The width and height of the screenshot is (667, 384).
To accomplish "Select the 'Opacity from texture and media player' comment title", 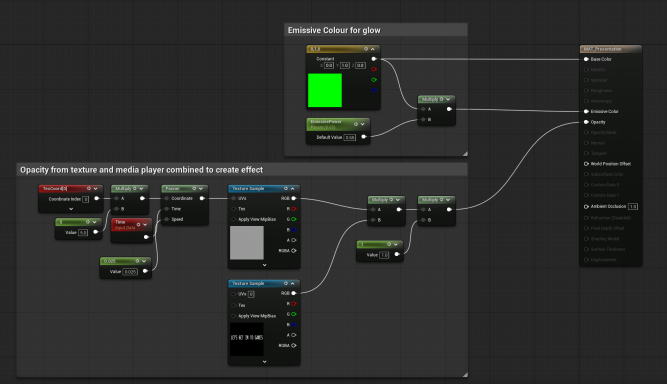I will [141, 170].
